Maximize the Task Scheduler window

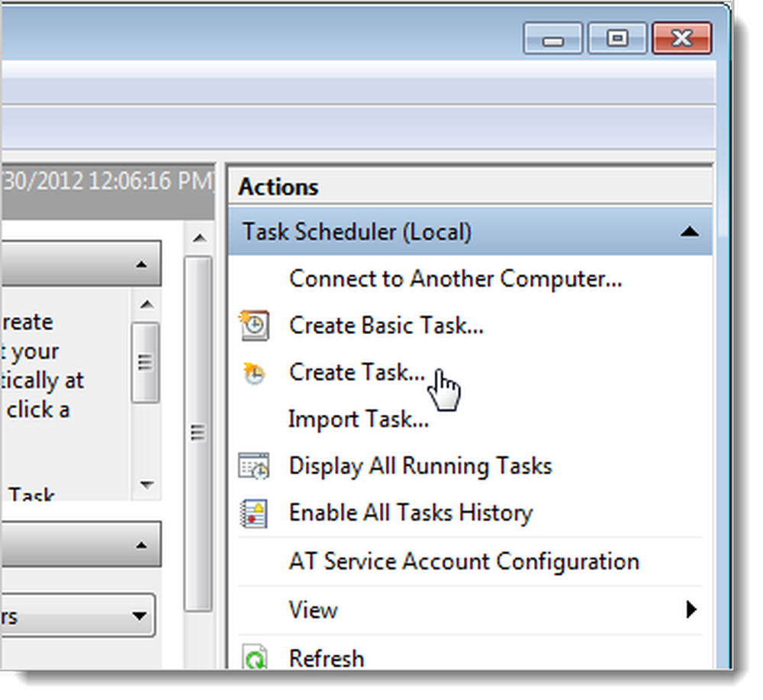pyautogui.click(x=617, y=38)
